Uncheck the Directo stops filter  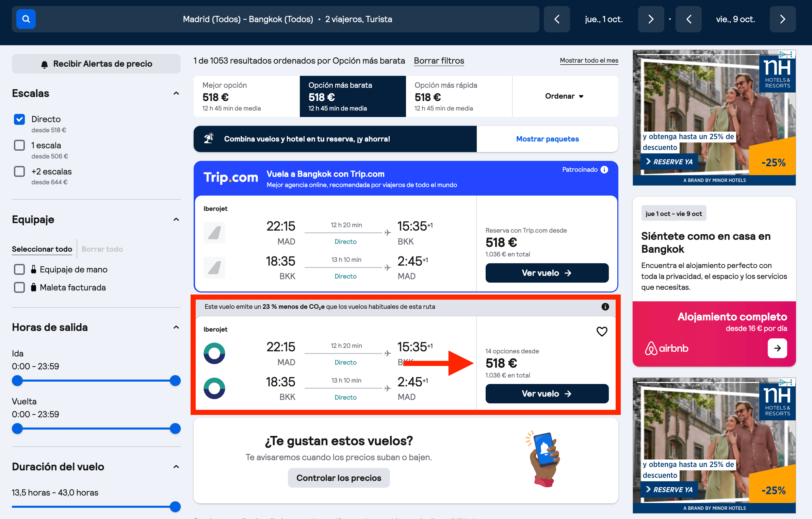19,119
